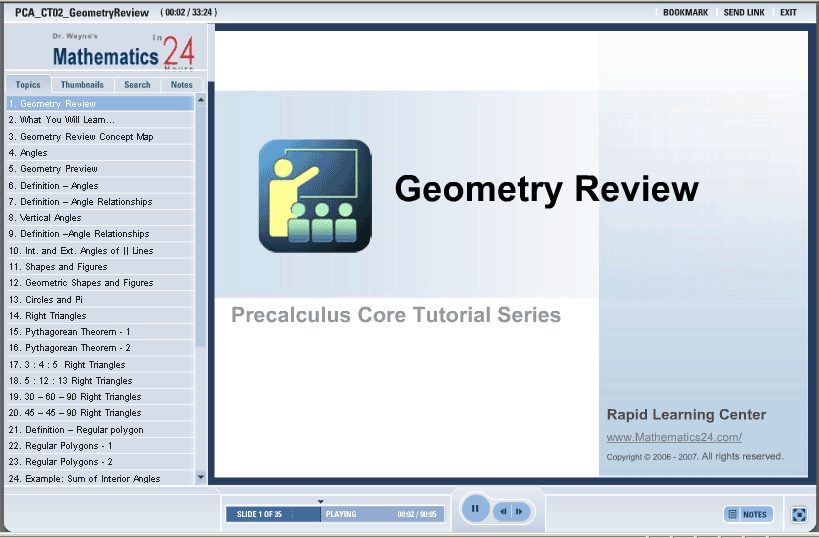Click SEND LINK in the top bar
The height and width of the screenshot is (538, 819).
pyautogui.click(x=744, y=13)
